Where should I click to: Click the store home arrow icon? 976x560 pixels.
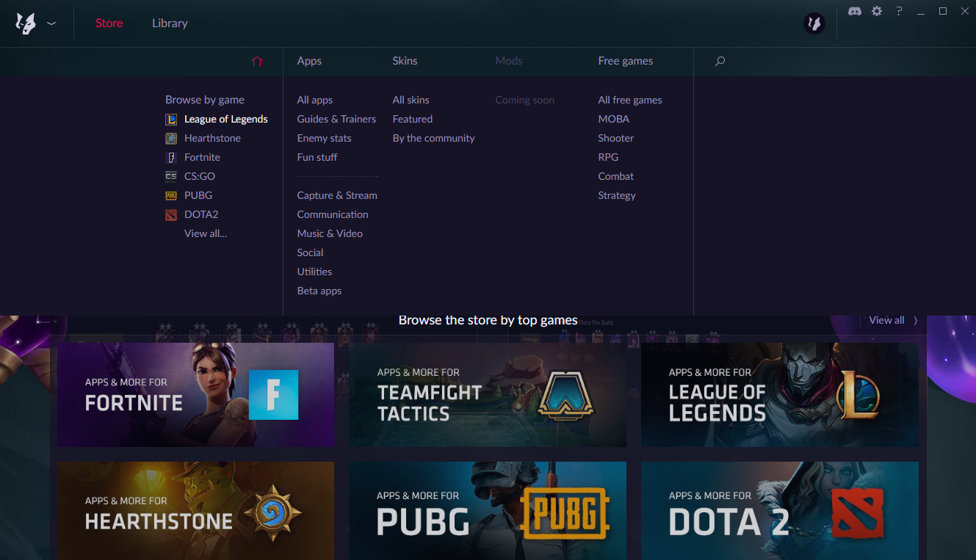[257, 62]
